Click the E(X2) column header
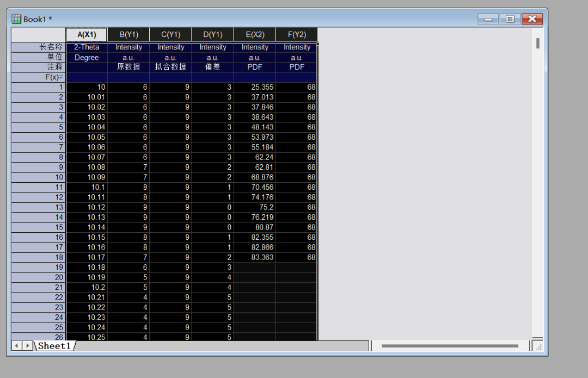This screenshot has width=588, height=378. coord(255,35)
